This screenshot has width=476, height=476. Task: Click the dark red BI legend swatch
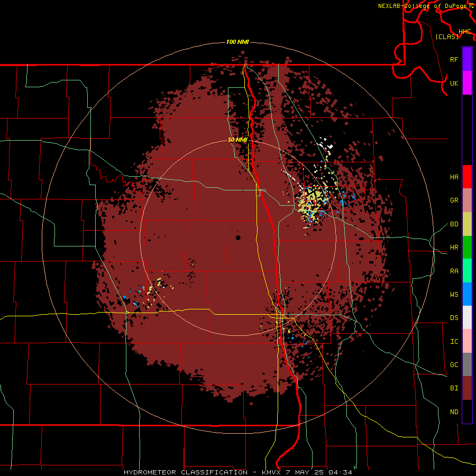(467, 388)
